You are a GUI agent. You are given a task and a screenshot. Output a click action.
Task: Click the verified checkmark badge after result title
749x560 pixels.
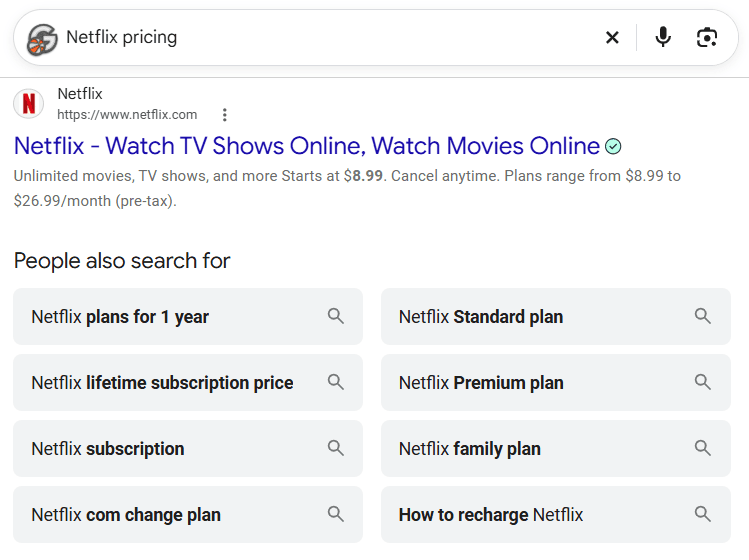[x=613, y=146]
